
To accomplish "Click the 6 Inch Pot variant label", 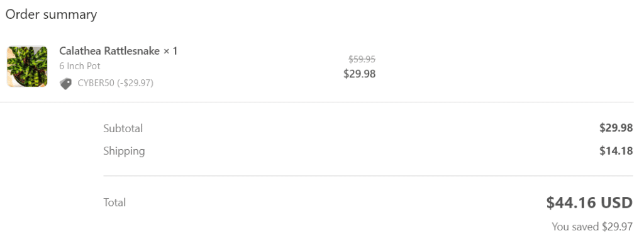I will coord(80,66).
